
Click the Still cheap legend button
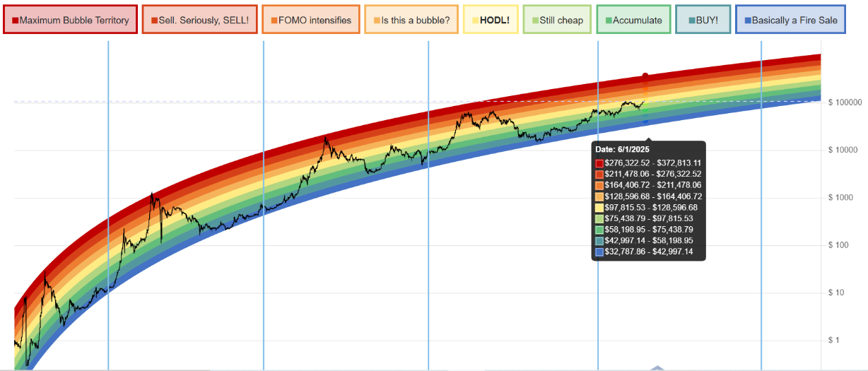[557, 20]
